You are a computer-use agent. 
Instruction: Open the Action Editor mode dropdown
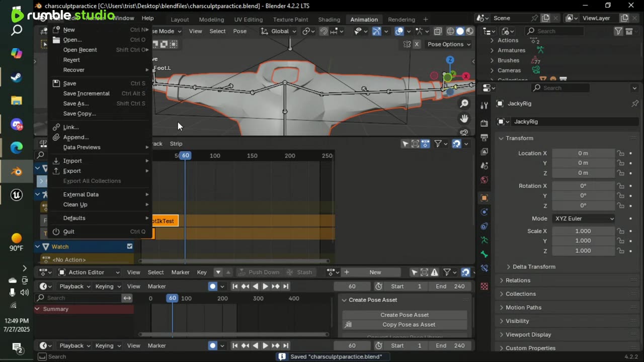click(89, 273)
